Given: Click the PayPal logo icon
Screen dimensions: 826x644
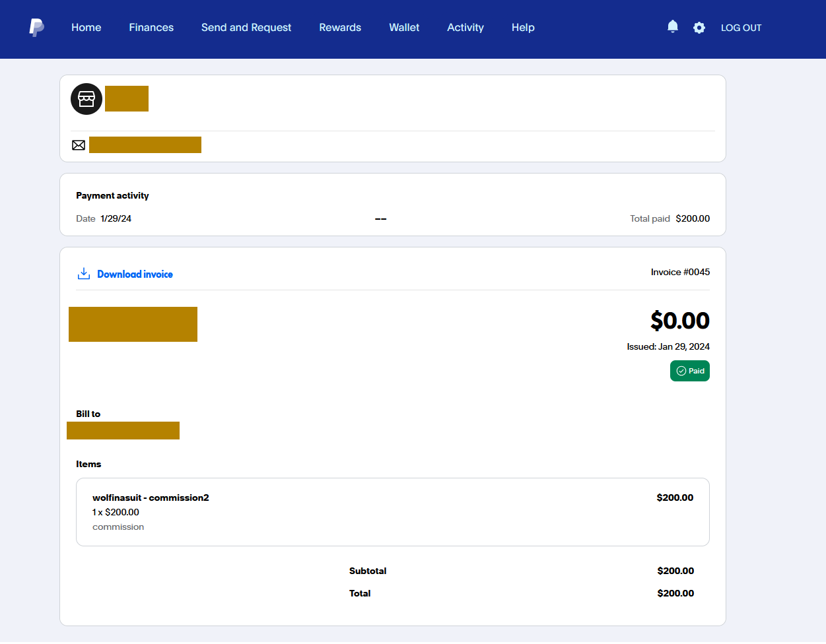Looking at the screenshot, I should (x=36, y=27).
